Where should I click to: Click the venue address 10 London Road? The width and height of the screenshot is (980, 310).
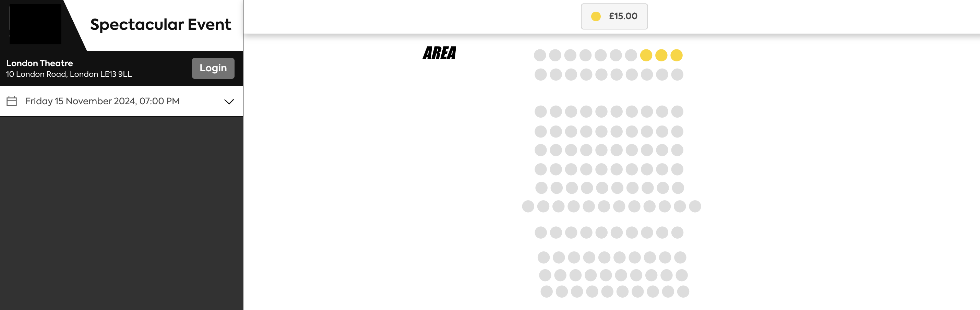tap(69, 74)
